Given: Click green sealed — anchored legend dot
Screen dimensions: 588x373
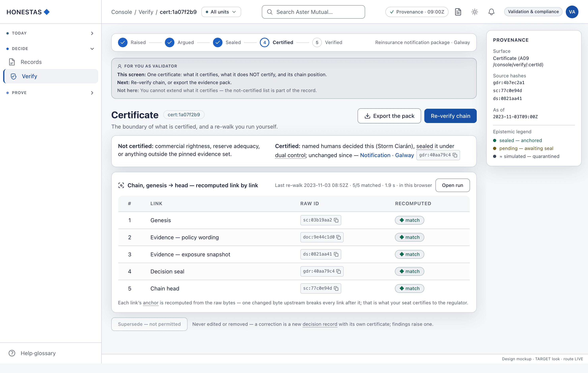Looking at the screenshot, I should (495, 140).
